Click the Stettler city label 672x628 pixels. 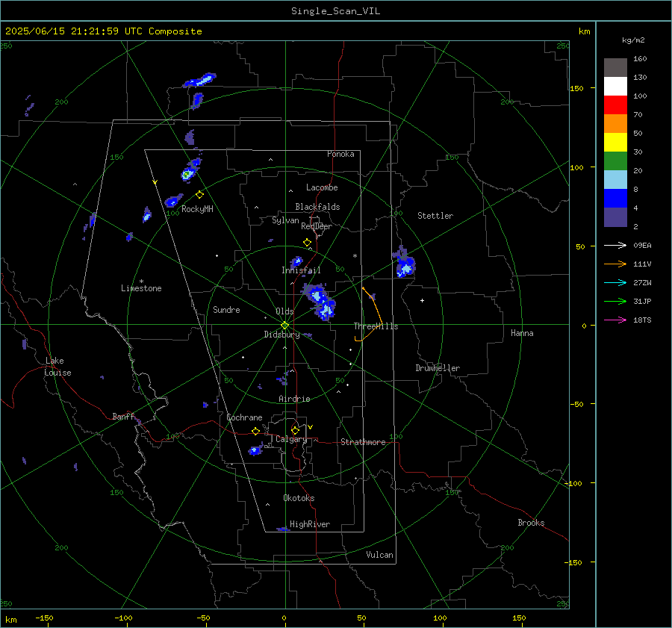click(435, 216)
